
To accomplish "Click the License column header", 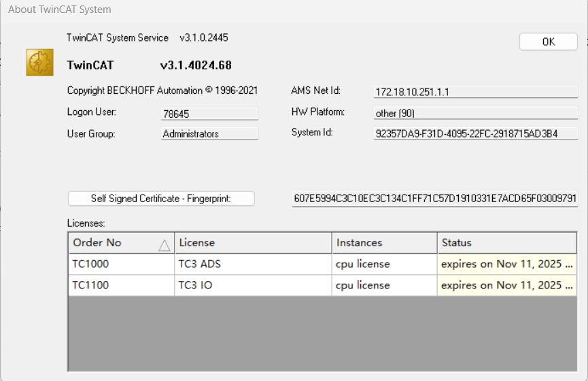I will (254, 243).
